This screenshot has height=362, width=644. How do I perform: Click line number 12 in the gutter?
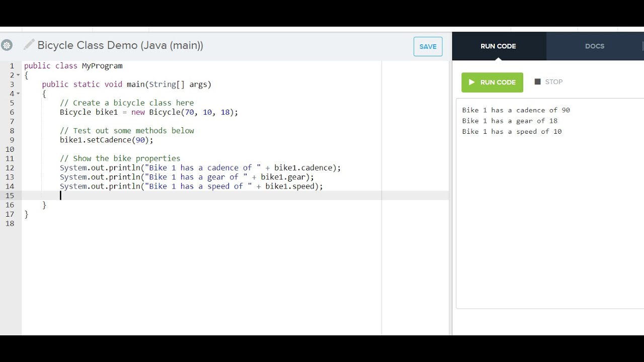(10, 168)
